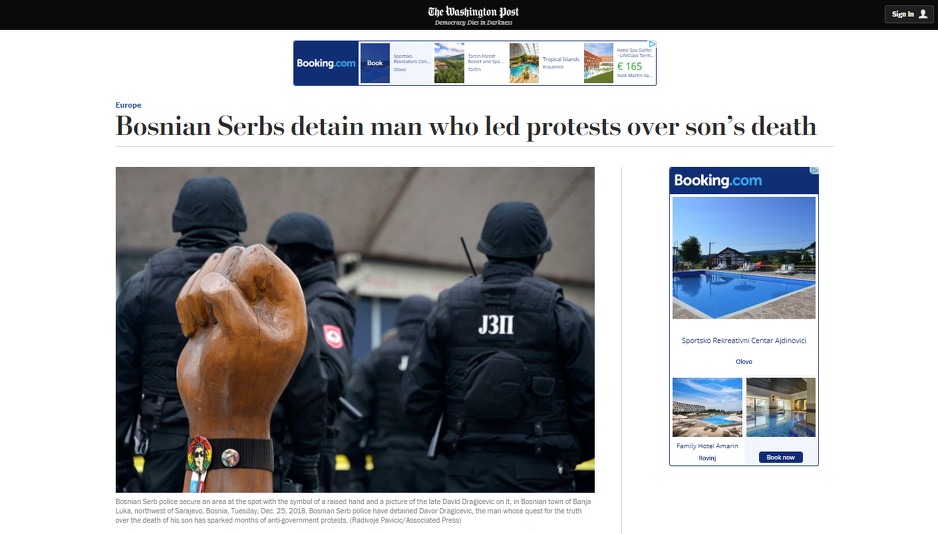938x534 pixels.
Task: Click the AdChoices icon on top banner ad
Action: pyautogui.click(x=653, y=44)
